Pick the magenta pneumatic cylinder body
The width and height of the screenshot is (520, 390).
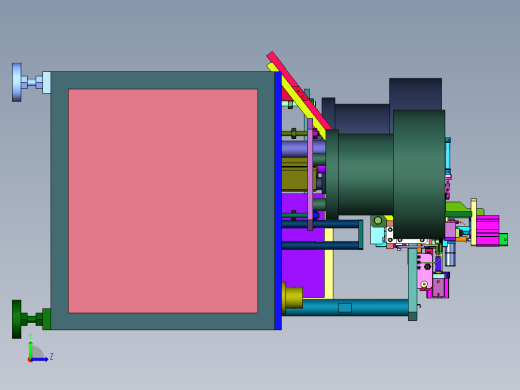click(488, 231)
